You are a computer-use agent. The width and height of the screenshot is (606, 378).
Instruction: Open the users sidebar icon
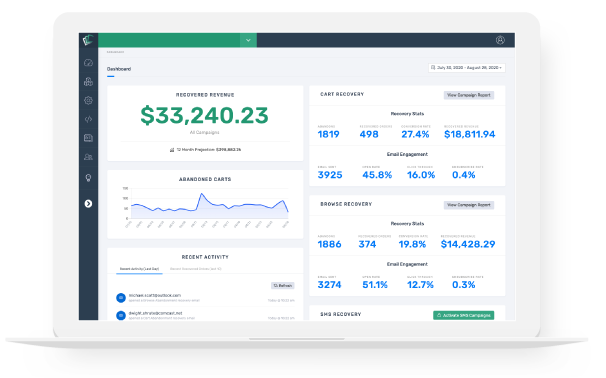88,157
